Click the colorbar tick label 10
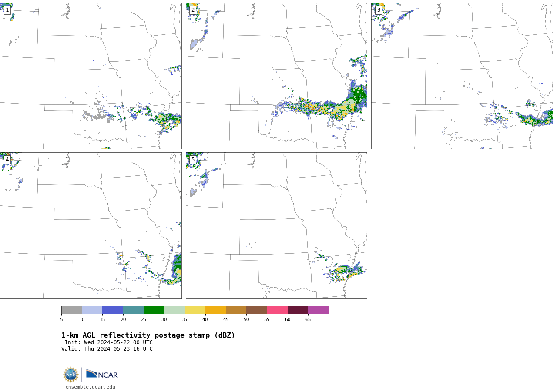This screenshot has height=392, width=557. [82, 320]
